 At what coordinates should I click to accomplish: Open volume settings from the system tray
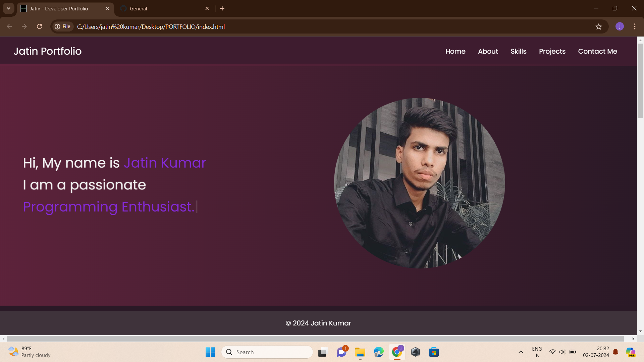click(562, 352)
